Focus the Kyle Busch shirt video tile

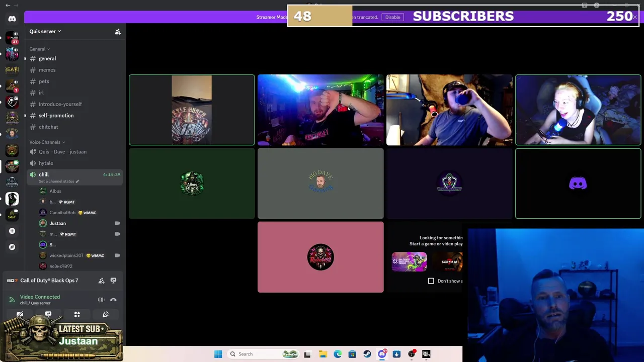coord(192,110)
